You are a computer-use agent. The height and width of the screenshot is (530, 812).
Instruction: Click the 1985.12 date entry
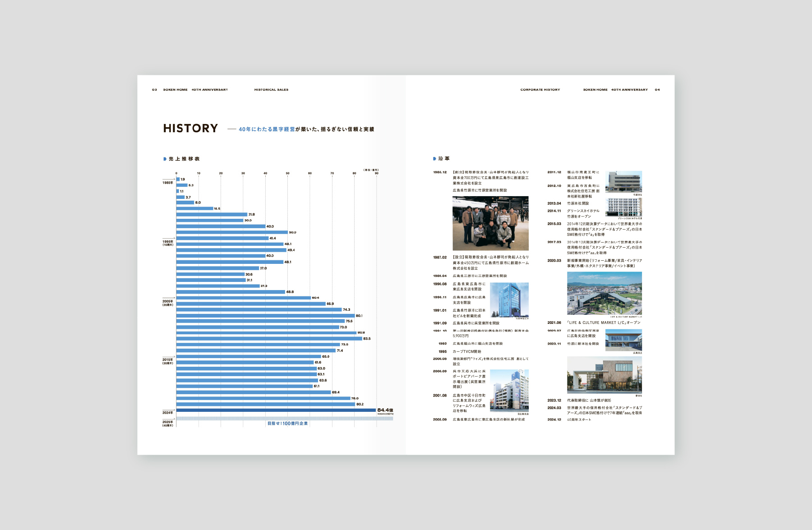coord(440,172)
